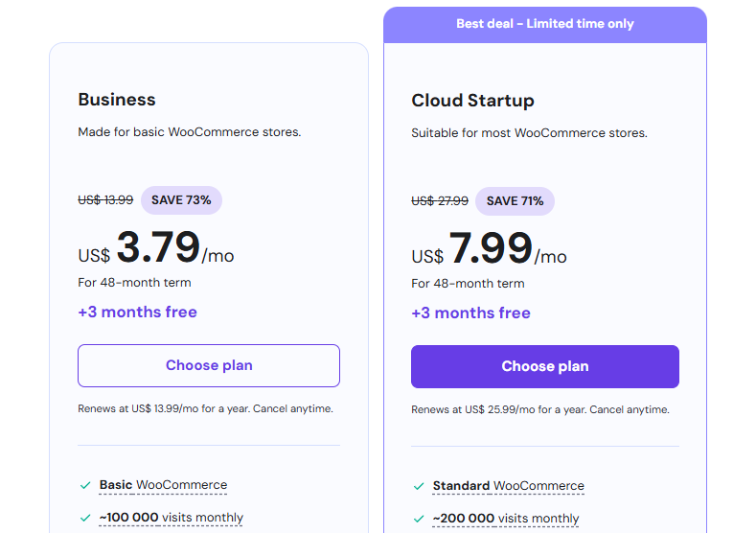Choose the Cloud Startup plan button
The height and width of the screenshot is (533, 756).
tap(545, 366)
